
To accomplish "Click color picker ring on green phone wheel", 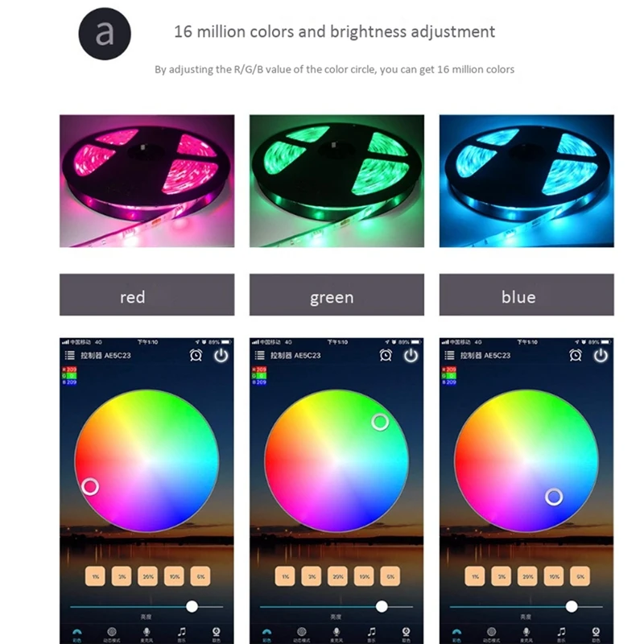I will click(x=380, y=422).
